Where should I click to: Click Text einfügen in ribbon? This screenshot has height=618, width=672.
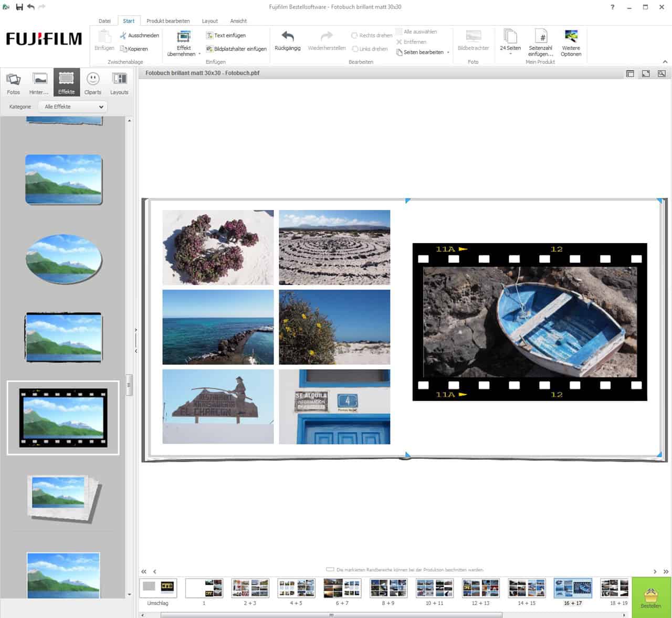[x=226, y=35]
